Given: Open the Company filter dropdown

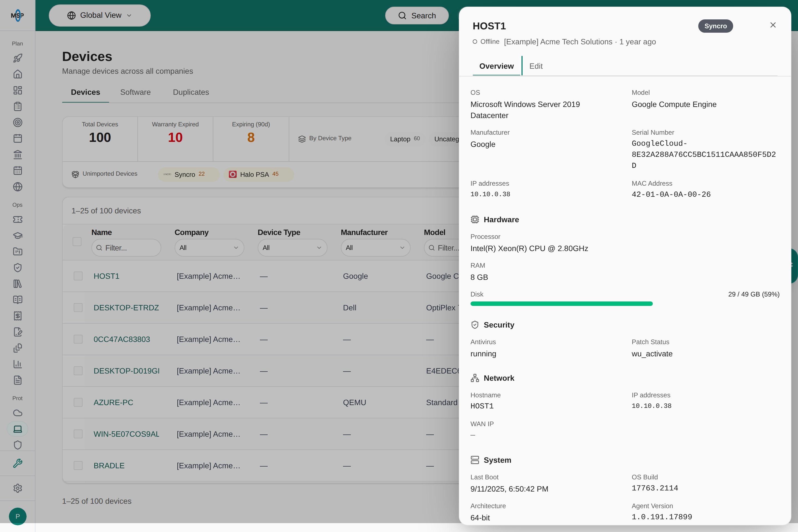Looking at the screenshot, I should point(209,248).
